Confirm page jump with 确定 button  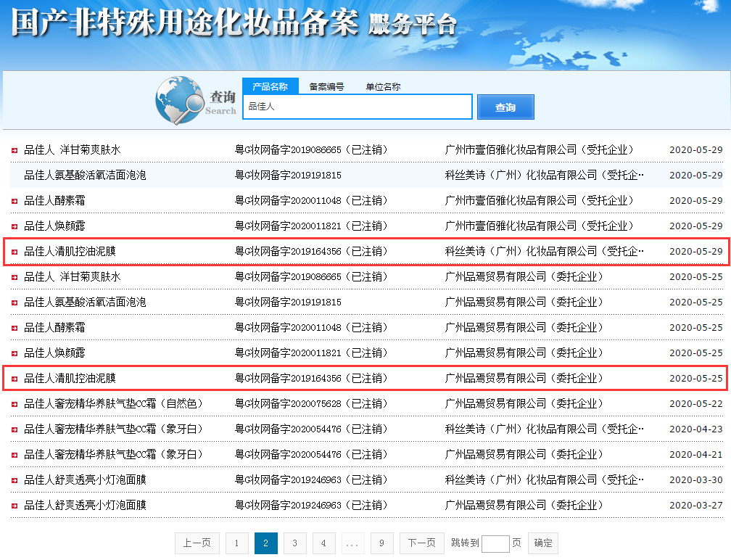tap(542, 543)
